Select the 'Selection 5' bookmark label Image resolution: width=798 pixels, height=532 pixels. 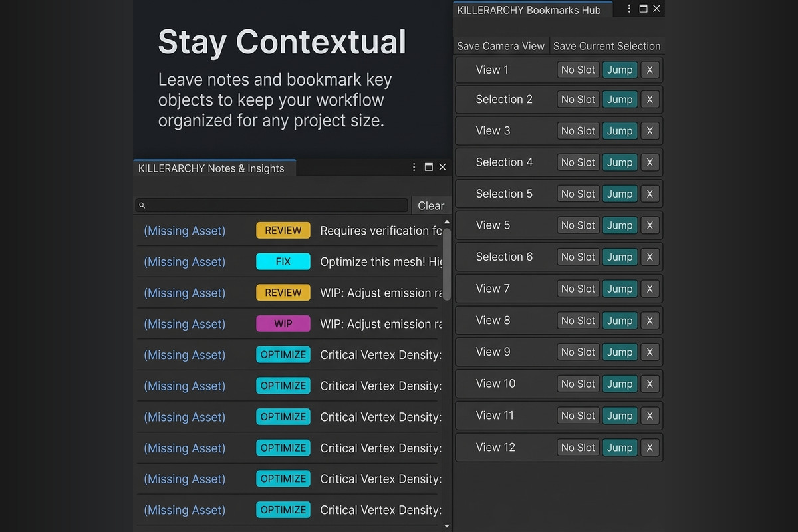tap(504, 194)
